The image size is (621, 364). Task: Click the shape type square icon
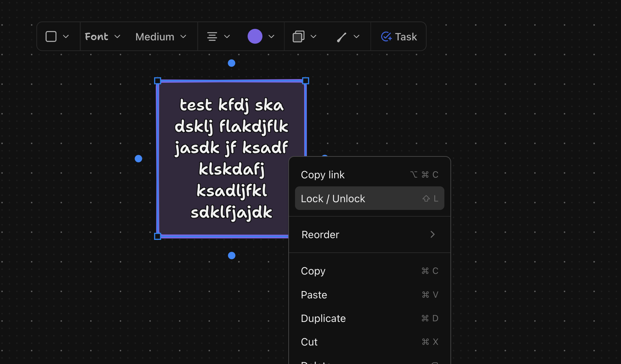point(51,36)
